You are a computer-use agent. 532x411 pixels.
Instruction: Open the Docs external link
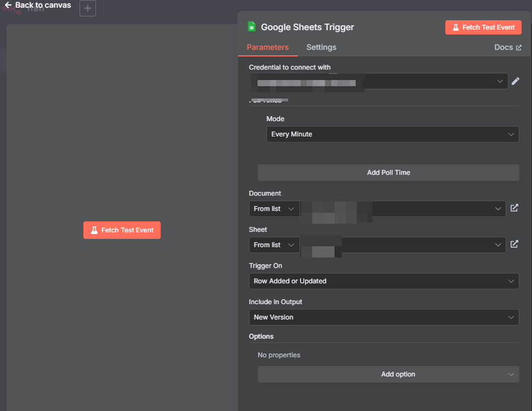click(x=507, y=47)
